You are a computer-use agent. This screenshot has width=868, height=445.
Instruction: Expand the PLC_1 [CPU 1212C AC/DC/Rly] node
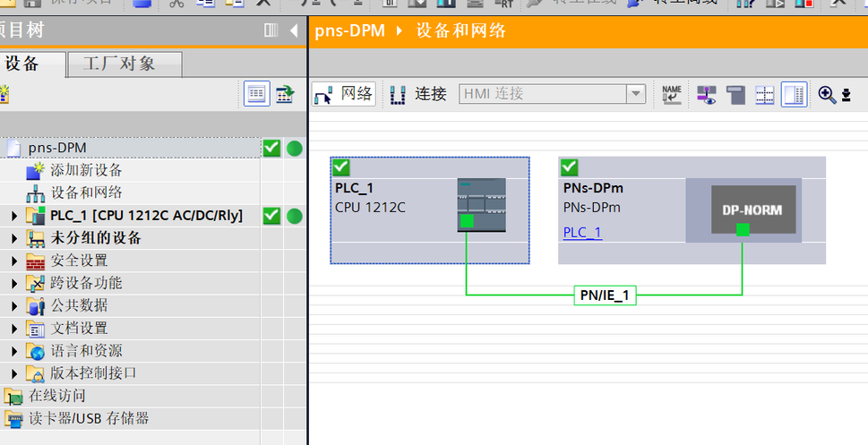(x=14, y=216)
